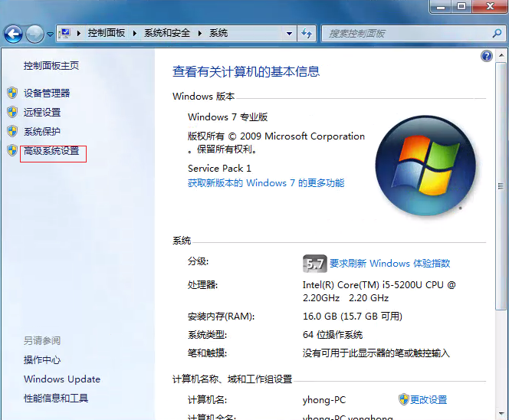Screen dimensions: 509x420
Task: Click the shield icon beside 高级系统设置
Action: coord(12,150)
